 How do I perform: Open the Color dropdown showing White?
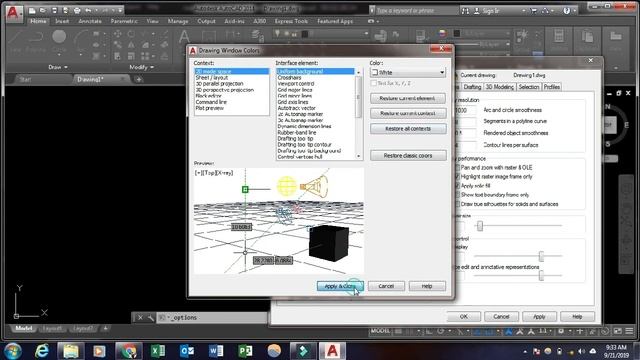408,72
